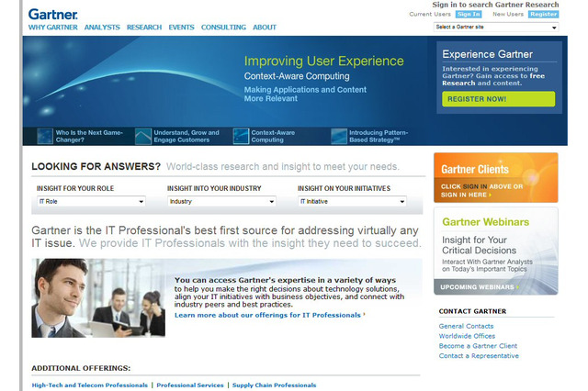This screenshot has width=588, height=391.
Task: Open the Professional Services link
Action: [x=190, y=385]
